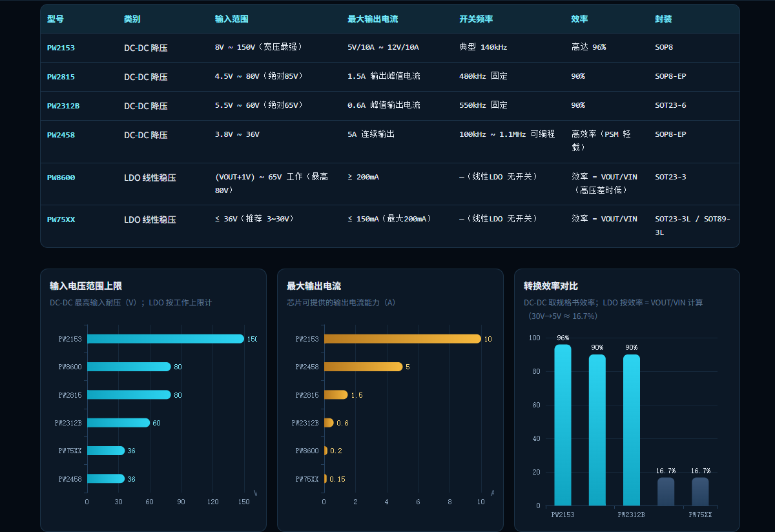Click the SOT23-6 package cell
775x532 pixels.
[x=670, y=105]
